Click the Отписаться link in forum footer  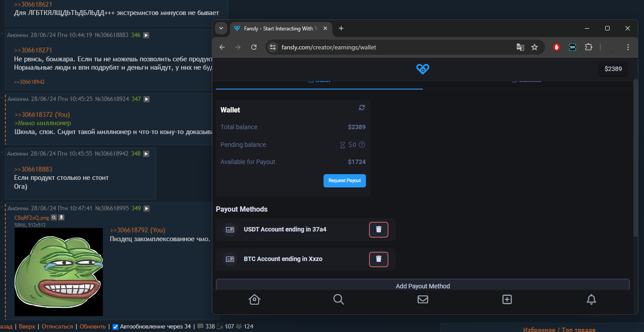click(x=57, y=327)
